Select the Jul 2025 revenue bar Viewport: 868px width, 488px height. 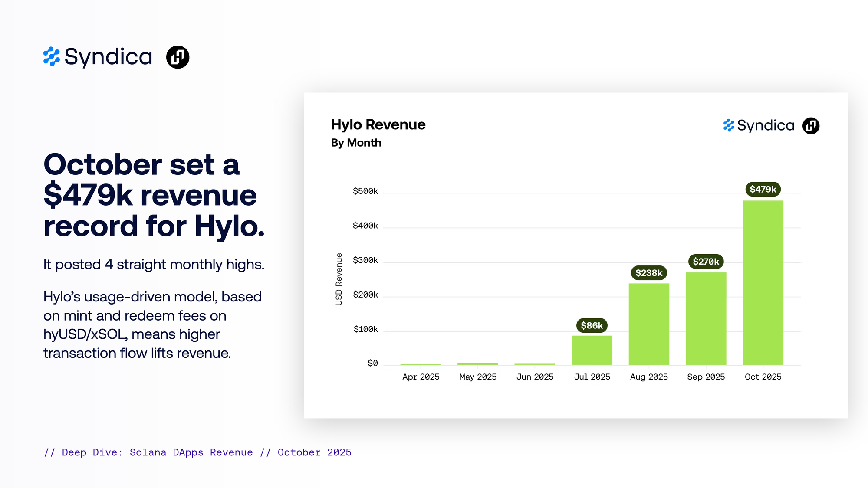[592, 350]
